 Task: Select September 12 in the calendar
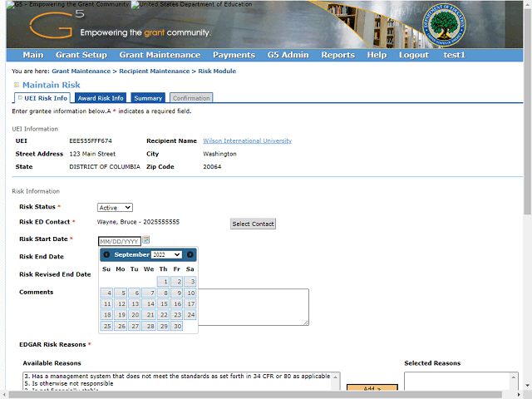[x=121, y=303]
